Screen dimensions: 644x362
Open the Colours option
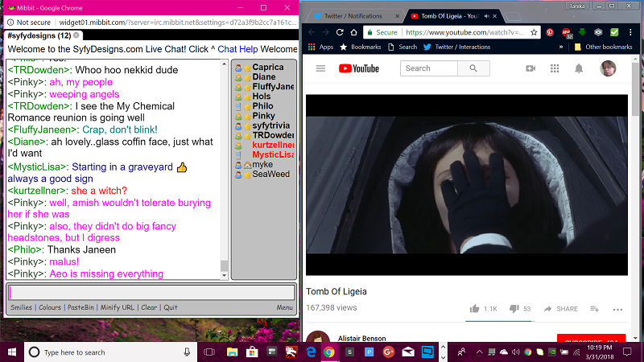tap(50, 307)
